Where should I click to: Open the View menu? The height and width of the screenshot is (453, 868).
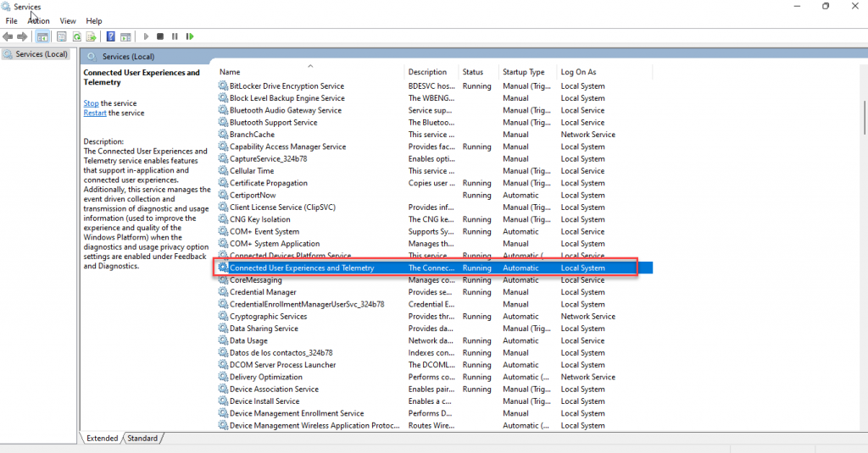click(x=68, y=21)
